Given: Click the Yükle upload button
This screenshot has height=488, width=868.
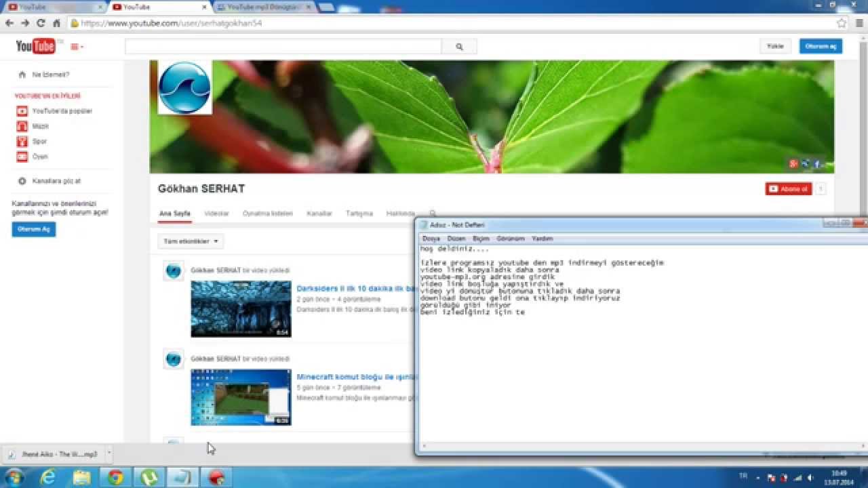Looking at the screenshot, I should (775, 46).
